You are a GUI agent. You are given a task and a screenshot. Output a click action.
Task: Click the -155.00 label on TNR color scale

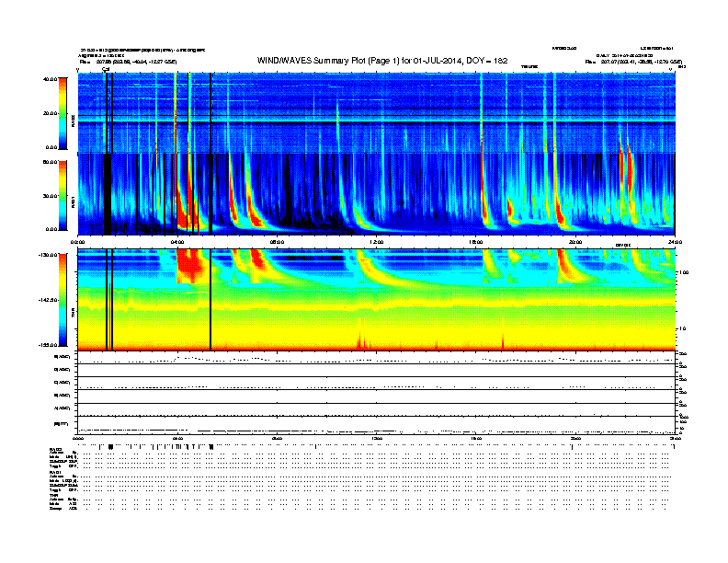click(x=48, y=345)
